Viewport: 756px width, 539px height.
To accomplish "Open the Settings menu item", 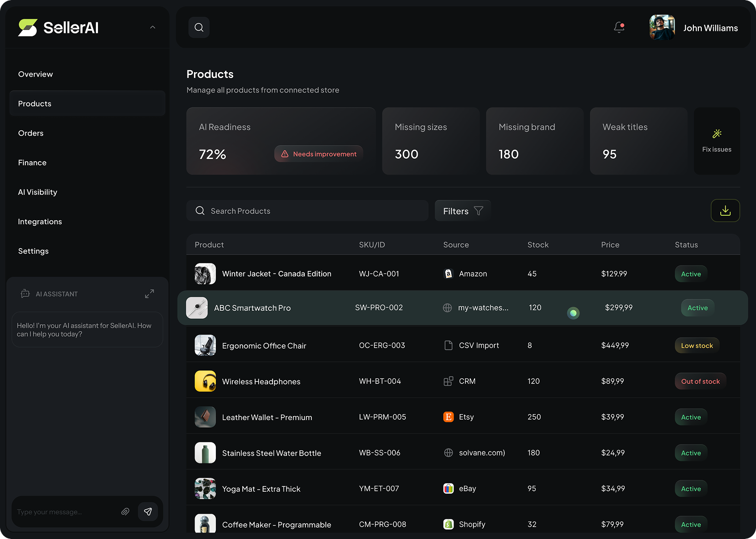I will [x=33, y=251].
